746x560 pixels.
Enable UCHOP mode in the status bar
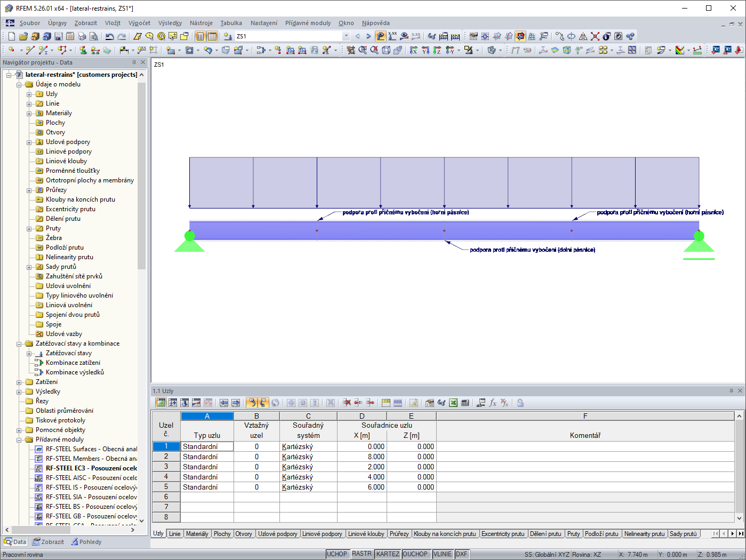point(337,554)
